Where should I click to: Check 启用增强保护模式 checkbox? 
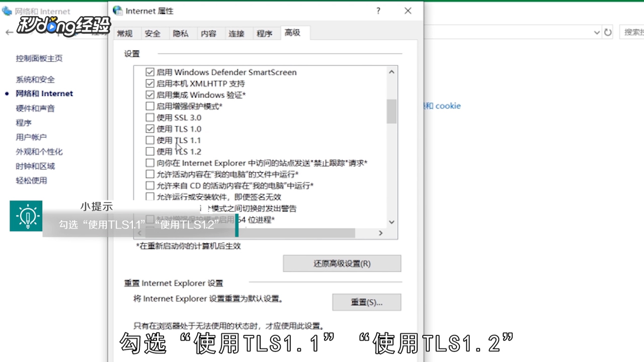tap(150, 106)
